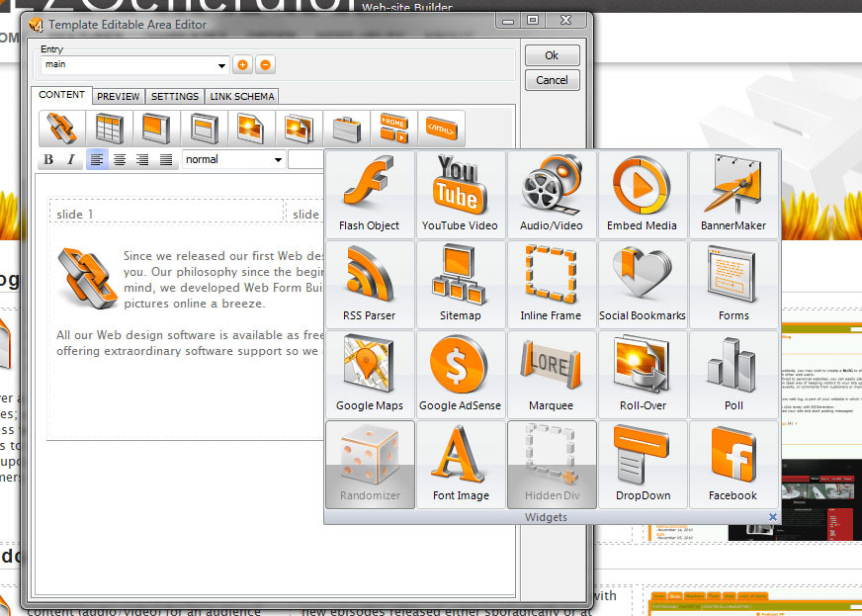This screenshot has width=862, height=616.
Task: Switch to the CONTENT tab
Action: (61, 95)
